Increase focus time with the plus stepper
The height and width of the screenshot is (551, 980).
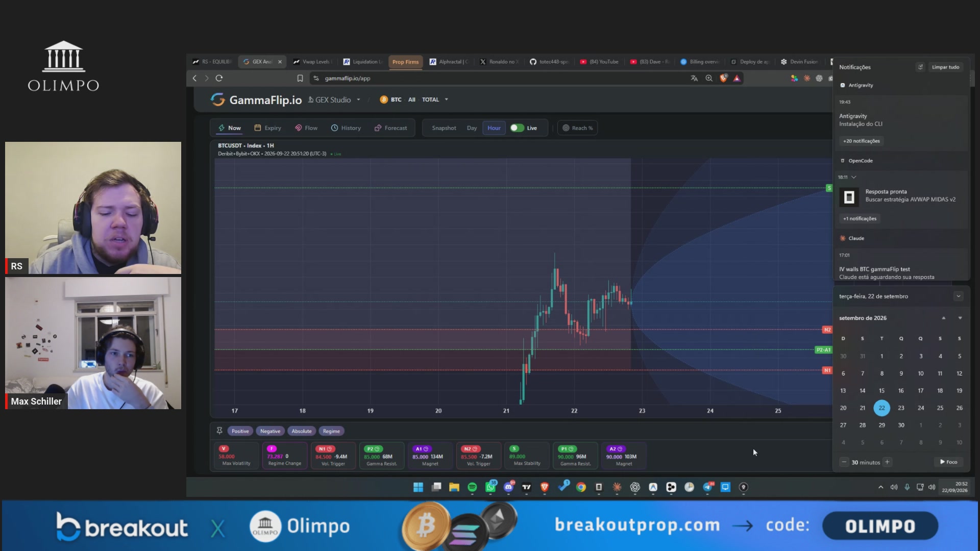coord(887,462)
